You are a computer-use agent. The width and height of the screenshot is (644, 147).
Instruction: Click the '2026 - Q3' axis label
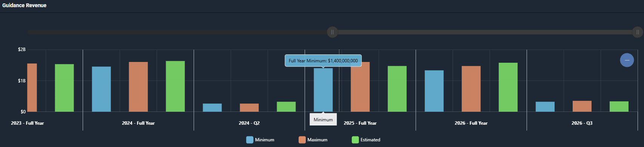point(582,123)
